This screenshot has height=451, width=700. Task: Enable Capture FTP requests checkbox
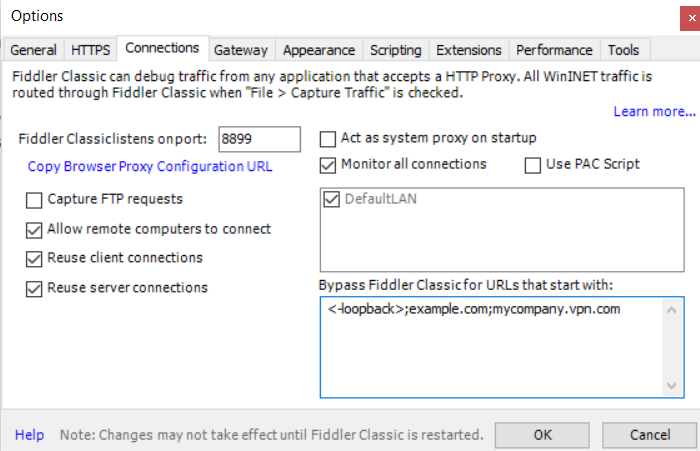[35, 200]
